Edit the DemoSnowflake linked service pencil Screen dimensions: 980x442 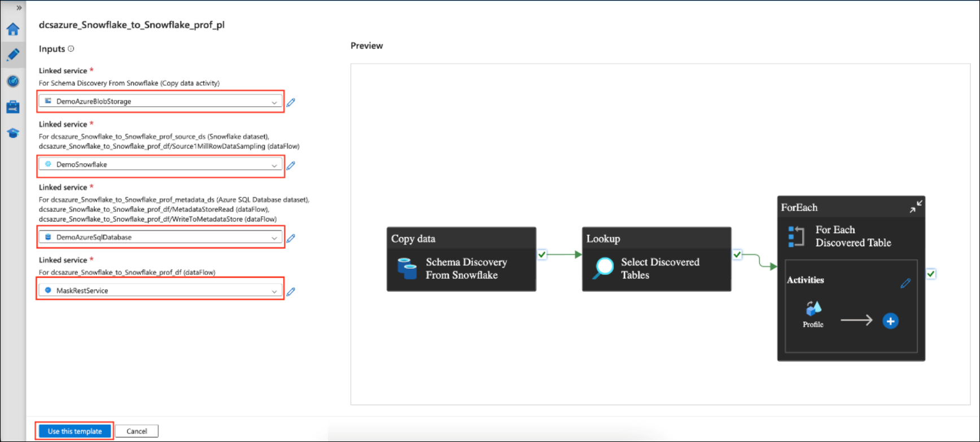[x=291, y=165]
